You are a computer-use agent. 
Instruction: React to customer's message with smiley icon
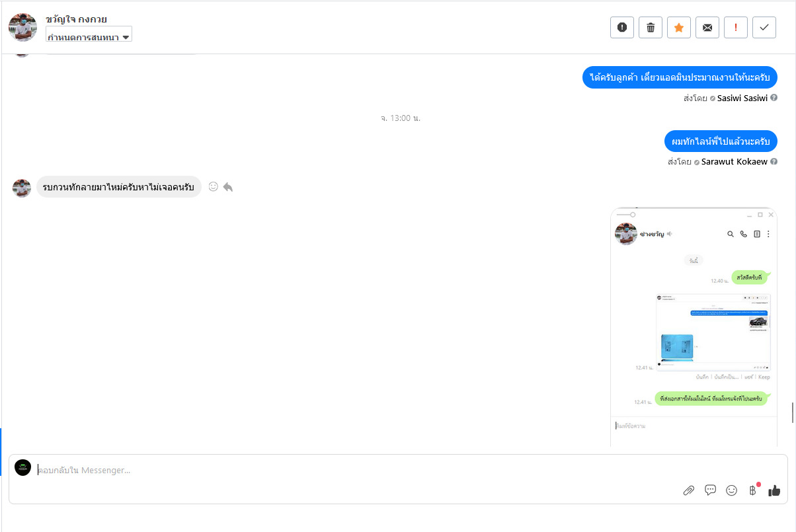point(213,187)
